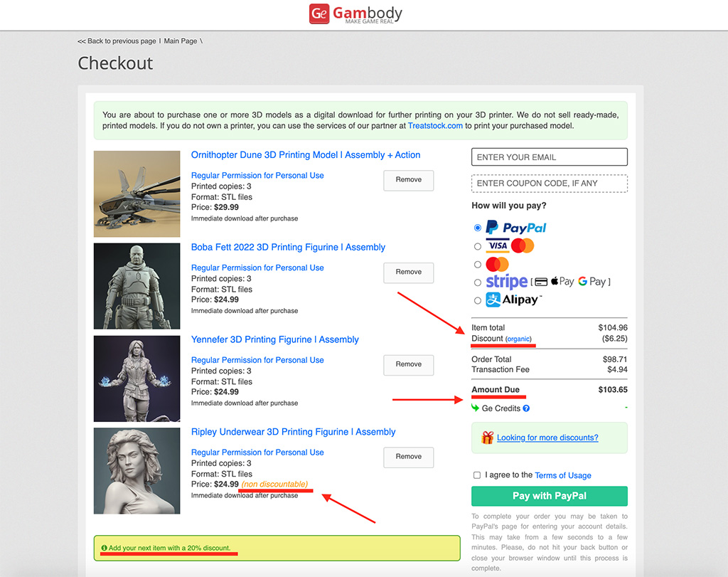Click the gift box discounts icon
The image size is (728, 577).
[x=487, y=438]
